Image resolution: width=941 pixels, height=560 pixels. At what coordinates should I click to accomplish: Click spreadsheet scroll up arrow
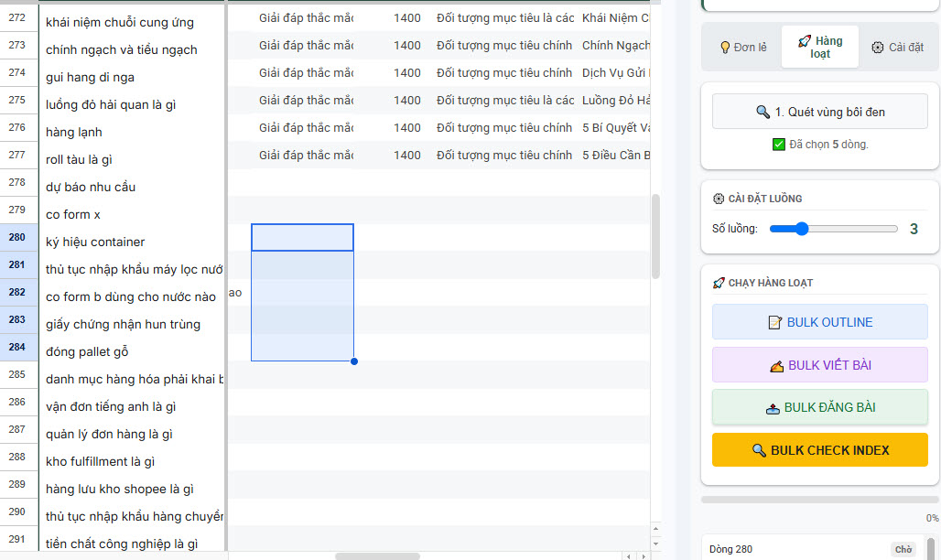[654, 528]
